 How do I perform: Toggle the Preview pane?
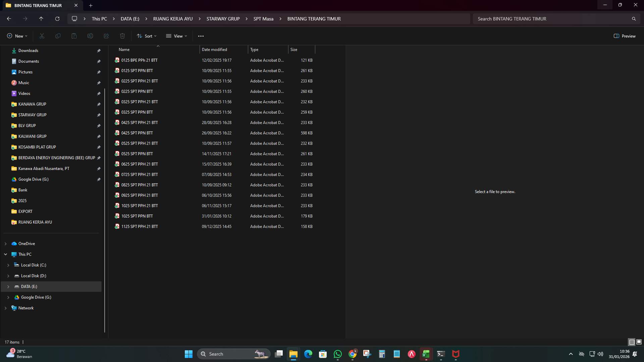coord(625,36)
